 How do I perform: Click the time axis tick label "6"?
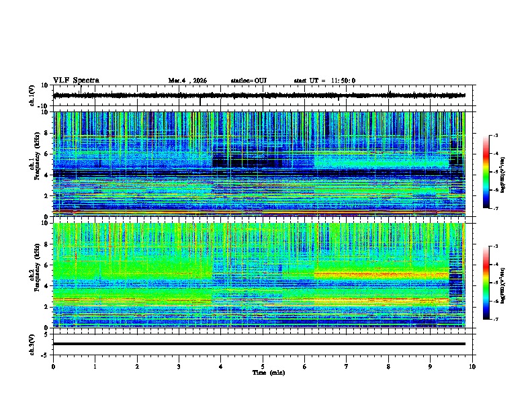pyautogui.click(x=304, y=367)
